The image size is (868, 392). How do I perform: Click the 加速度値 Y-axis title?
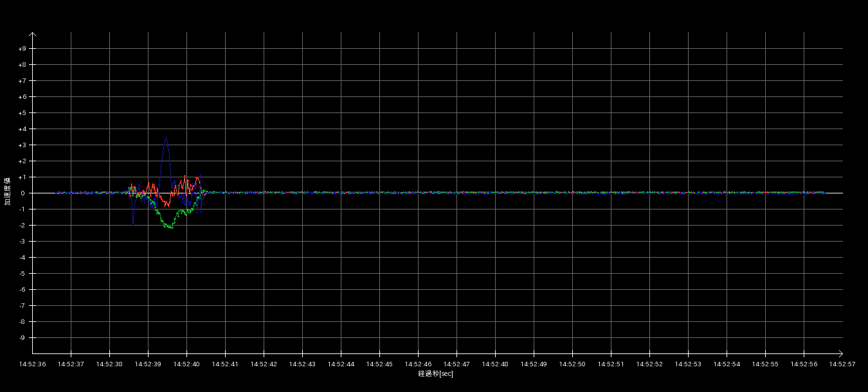pyautogui.click(x=8, y=191)
